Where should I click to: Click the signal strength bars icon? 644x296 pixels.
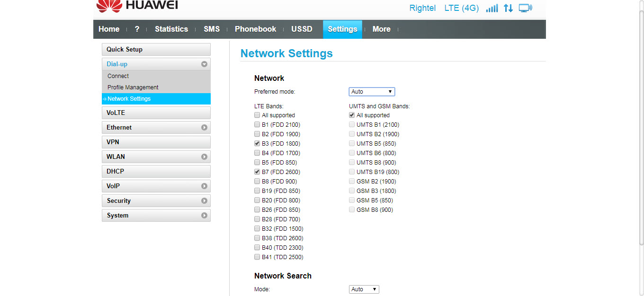tap(492, 8)
